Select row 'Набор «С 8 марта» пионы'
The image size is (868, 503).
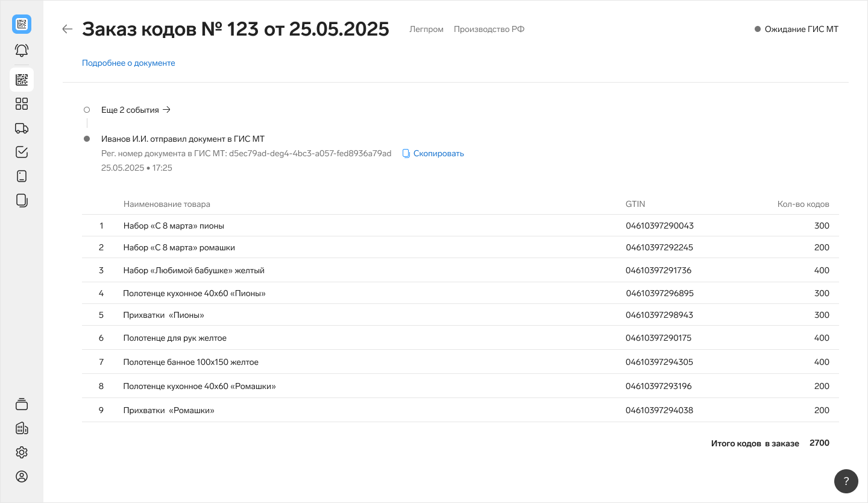[x=174, y=226]
